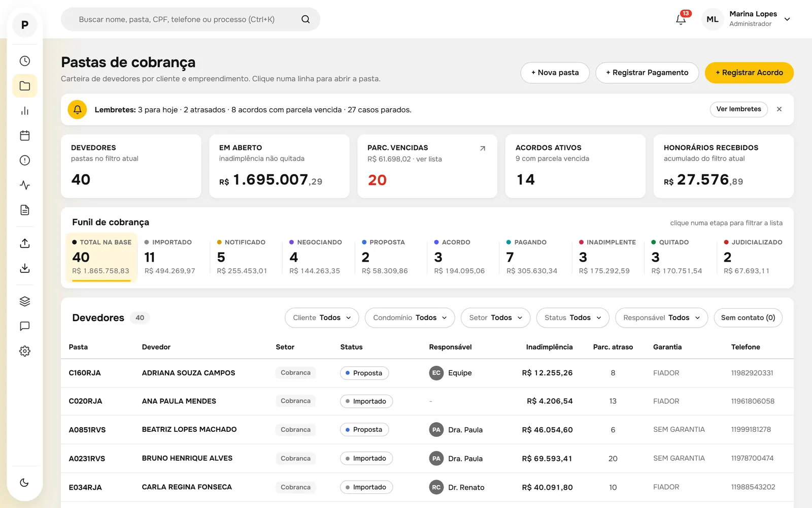
Task: Open the chat message icon in sidebar
Action: (x=24, y=326)
